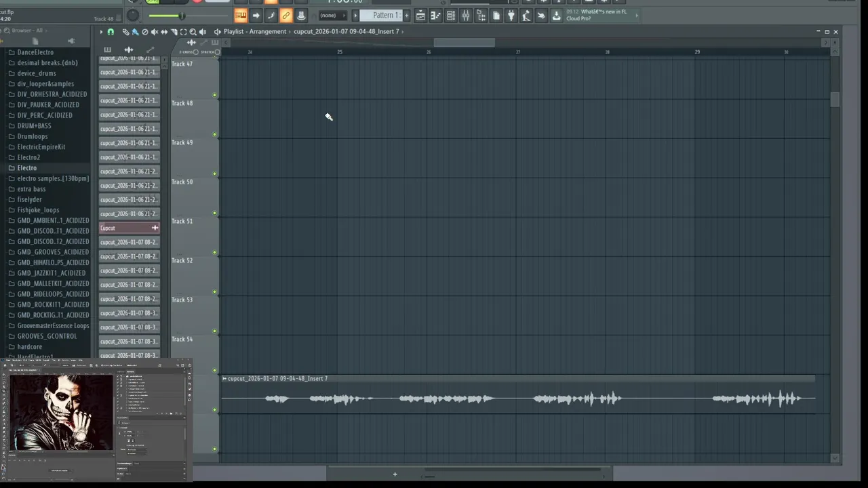Choose the Select marquee tool

point(183,32)
